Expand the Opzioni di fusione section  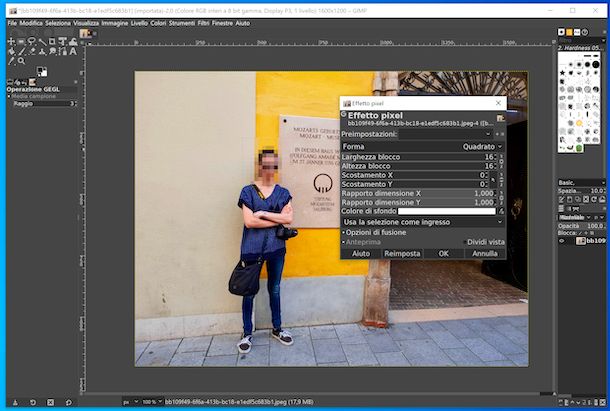click(x=374, y=232)
